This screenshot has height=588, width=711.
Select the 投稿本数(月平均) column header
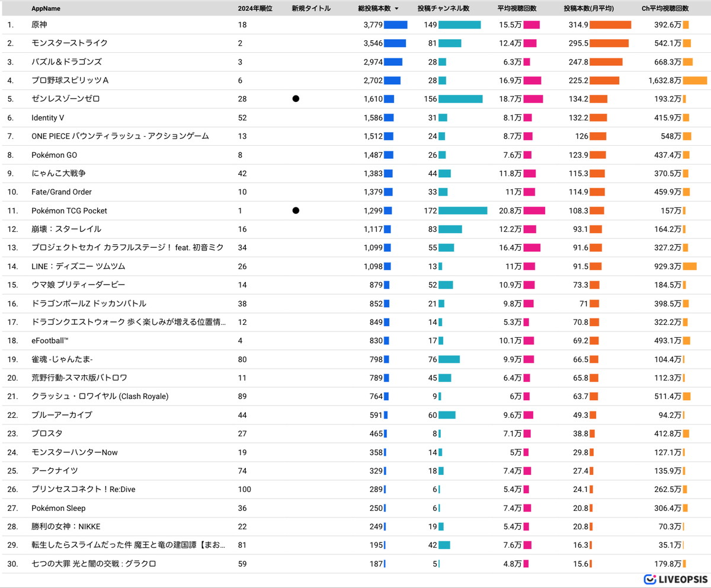pyautogui.click(x=588, y=9)
